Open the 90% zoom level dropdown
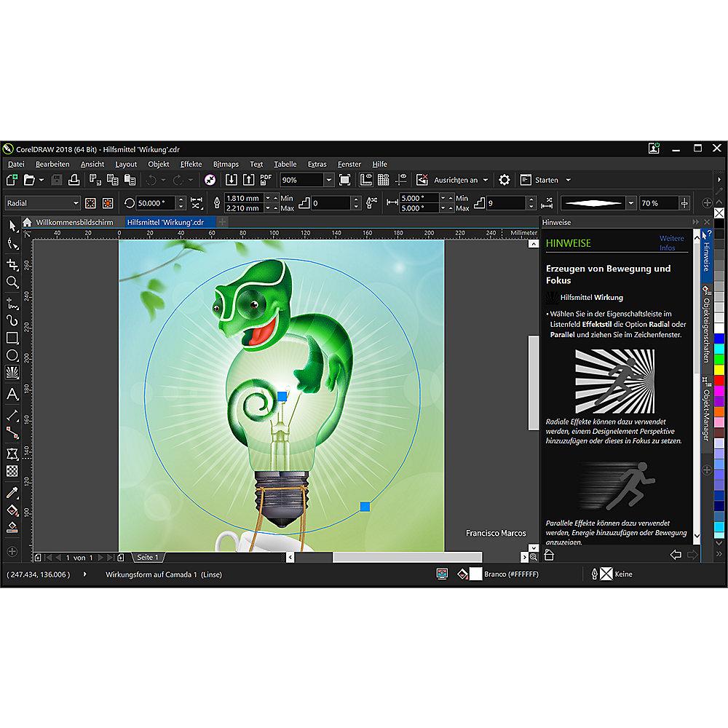The height and width of the screenshot is (728, 728). [328, 180]
